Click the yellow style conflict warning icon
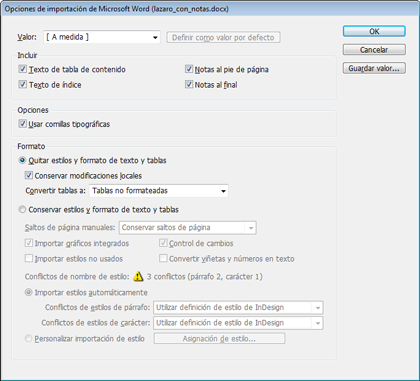The image size is (420, 381). (x=138, y=276)
